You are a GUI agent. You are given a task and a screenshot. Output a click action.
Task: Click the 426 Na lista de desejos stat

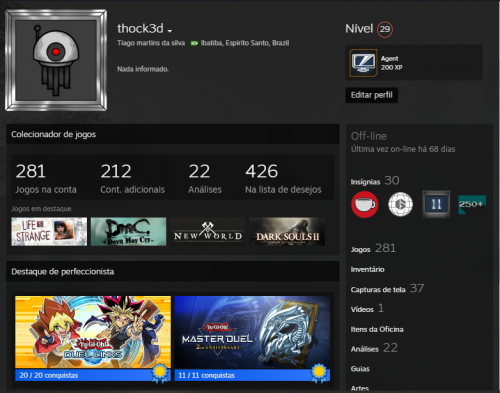283,178
